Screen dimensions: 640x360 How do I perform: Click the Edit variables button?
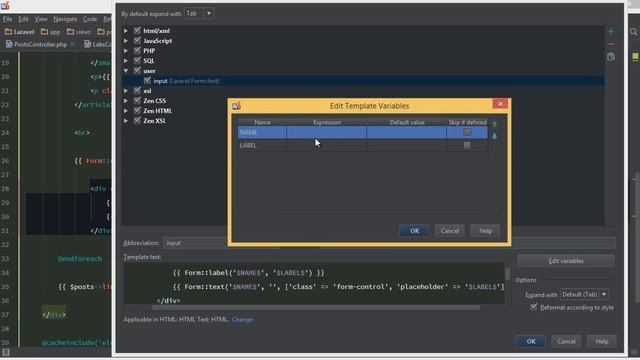tap(566, 261)
